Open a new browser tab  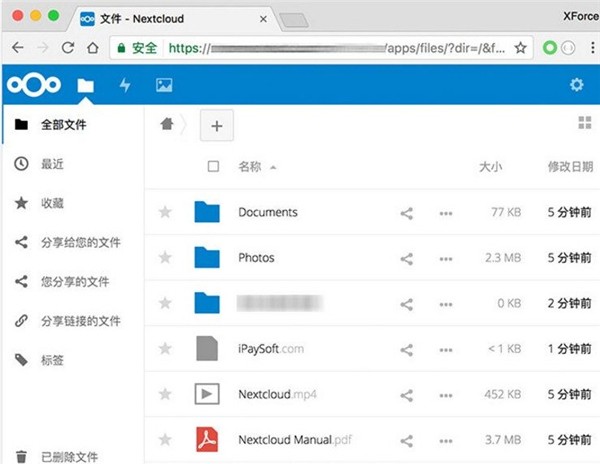[293, 20]
